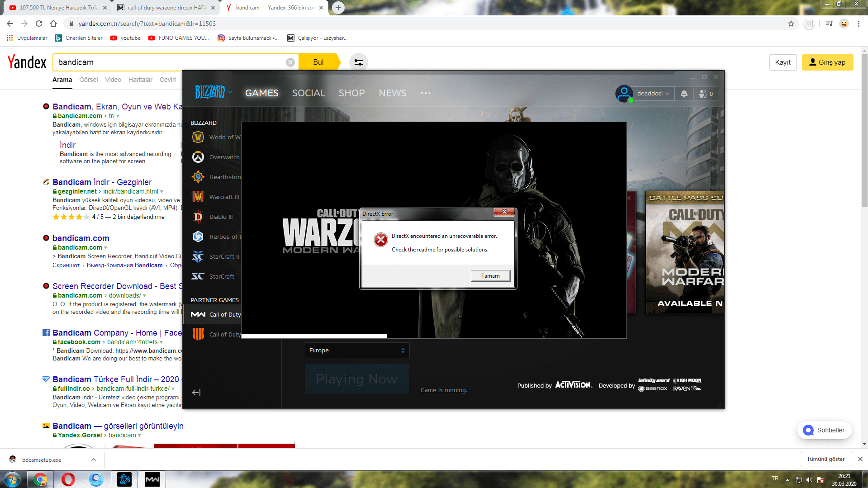The width and height of the screenshot is (868, 488).
Task: Select Call of Duty Modern Warfare sidebar entry
Action: [213, 314]
